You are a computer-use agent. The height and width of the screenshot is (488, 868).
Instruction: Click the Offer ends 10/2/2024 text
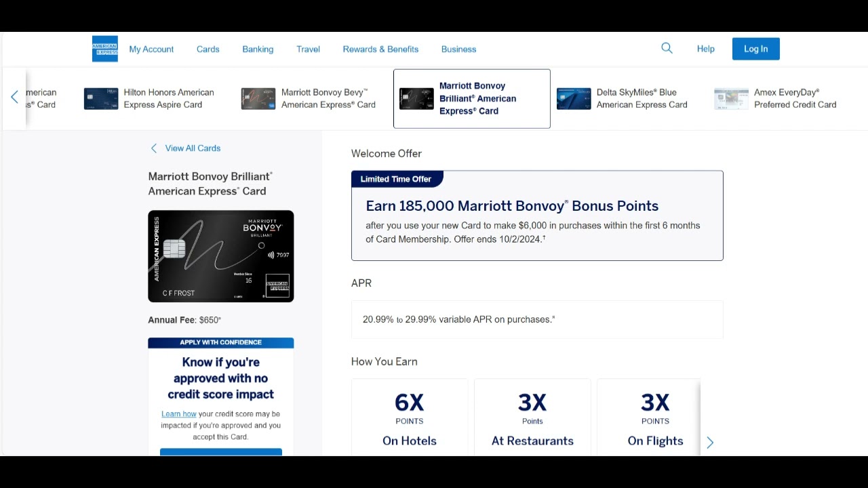(500, 239)
